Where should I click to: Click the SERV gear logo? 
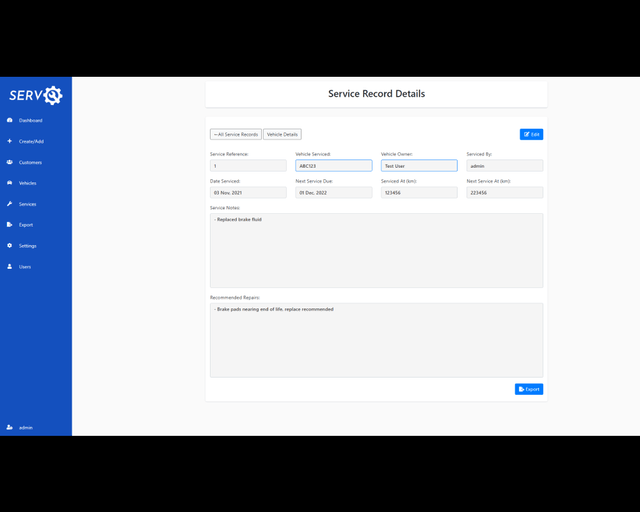click(36, 95)
